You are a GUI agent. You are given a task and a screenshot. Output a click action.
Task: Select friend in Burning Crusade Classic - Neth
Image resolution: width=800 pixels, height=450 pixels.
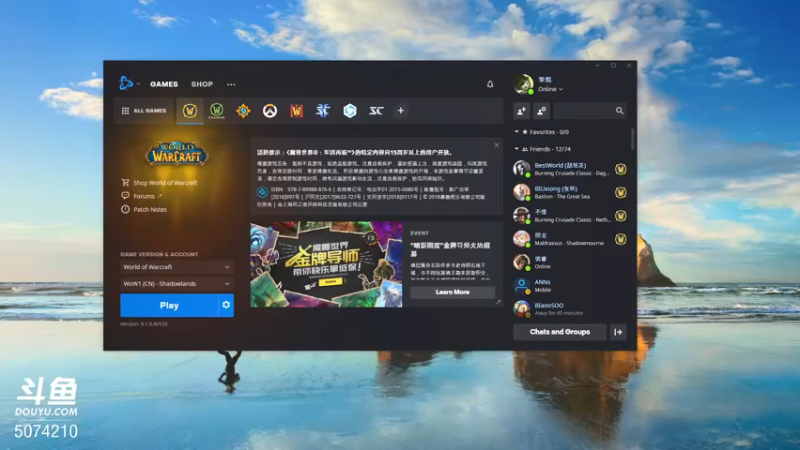569,216
